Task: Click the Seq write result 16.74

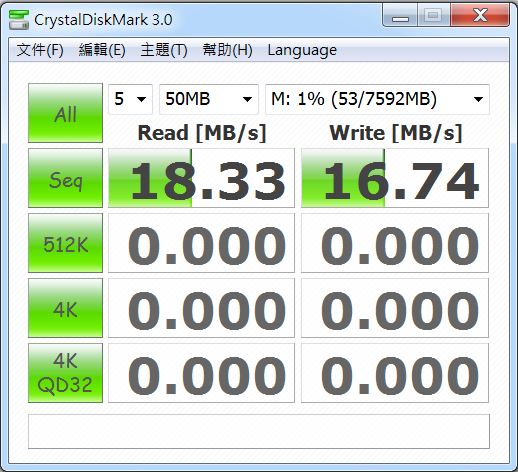Action: [395, 178]
